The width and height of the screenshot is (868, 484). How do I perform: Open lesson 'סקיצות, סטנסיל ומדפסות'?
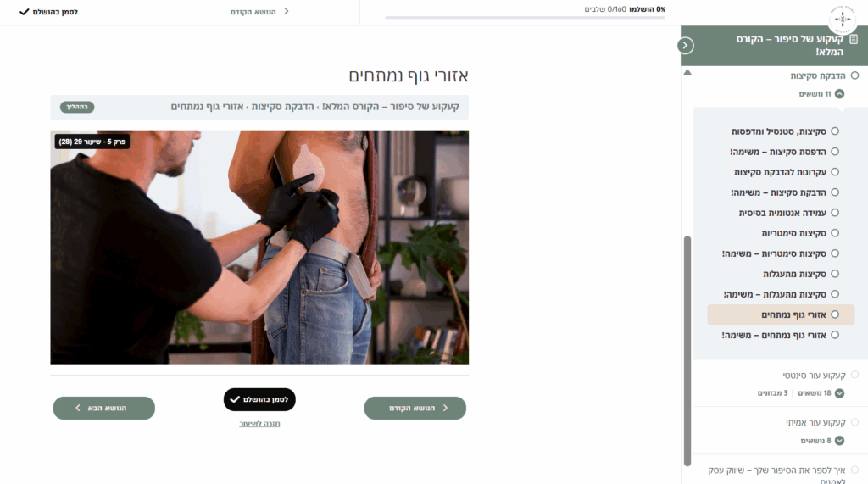pyautogui.click(x=778, y=131)
